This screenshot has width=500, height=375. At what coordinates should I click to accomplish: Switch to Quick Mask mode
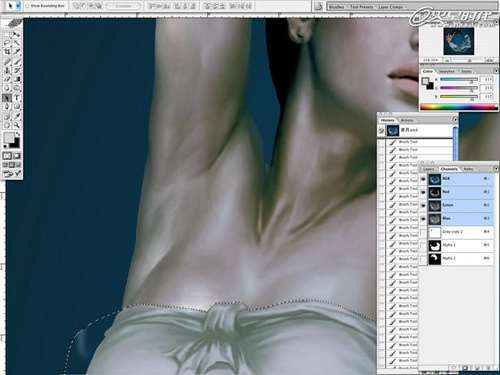[x=17, y=156]
